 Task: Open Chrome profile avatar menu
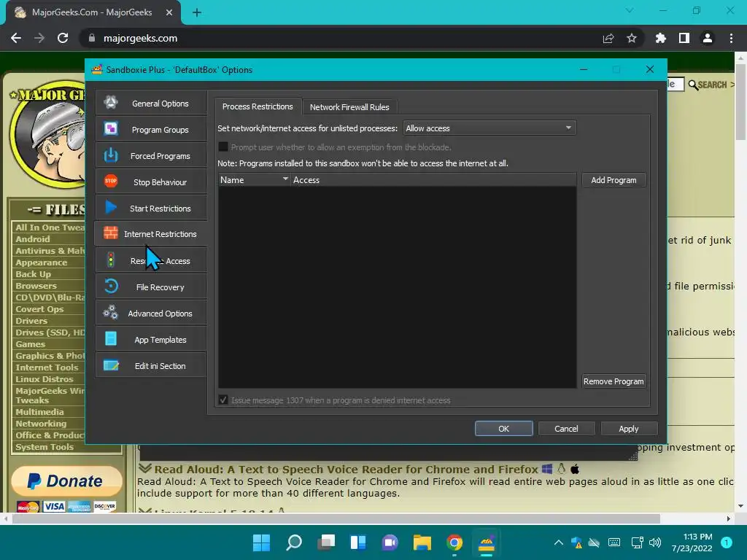[708, 38]
